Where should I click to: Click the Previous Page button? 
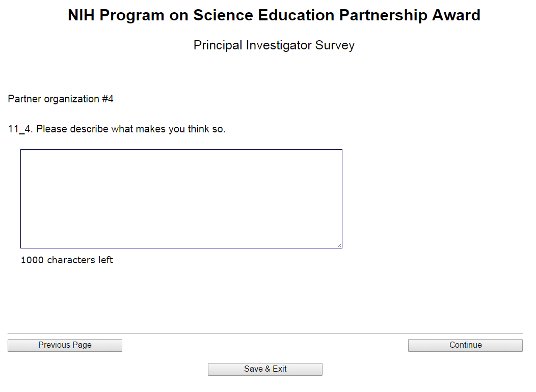tap(65, 345)
